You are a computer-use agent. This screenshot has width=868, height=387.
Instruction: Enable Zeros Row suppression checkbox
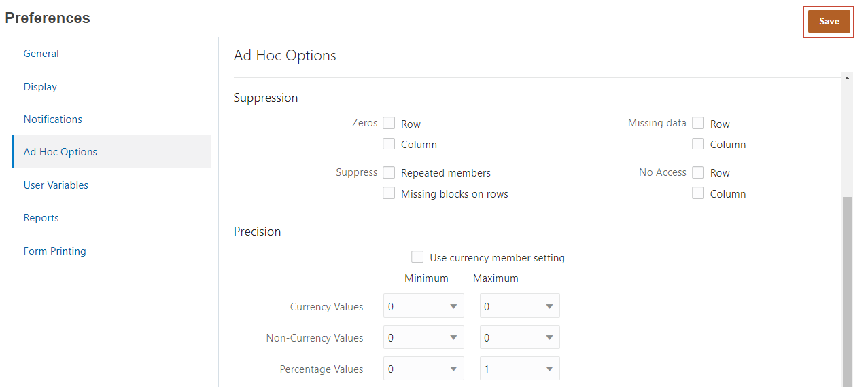(389, 124)
